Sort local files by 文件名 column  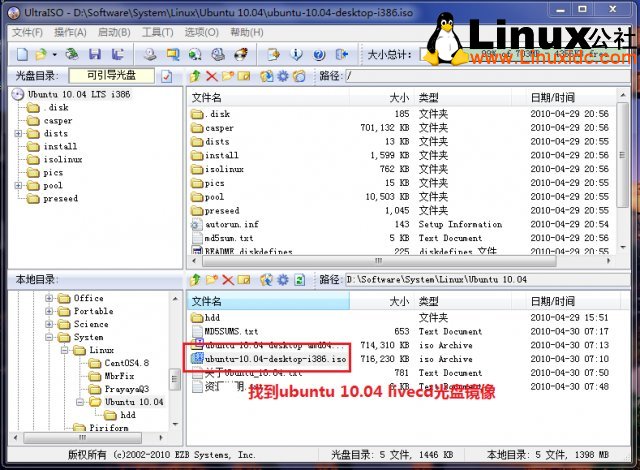(269, 302)
